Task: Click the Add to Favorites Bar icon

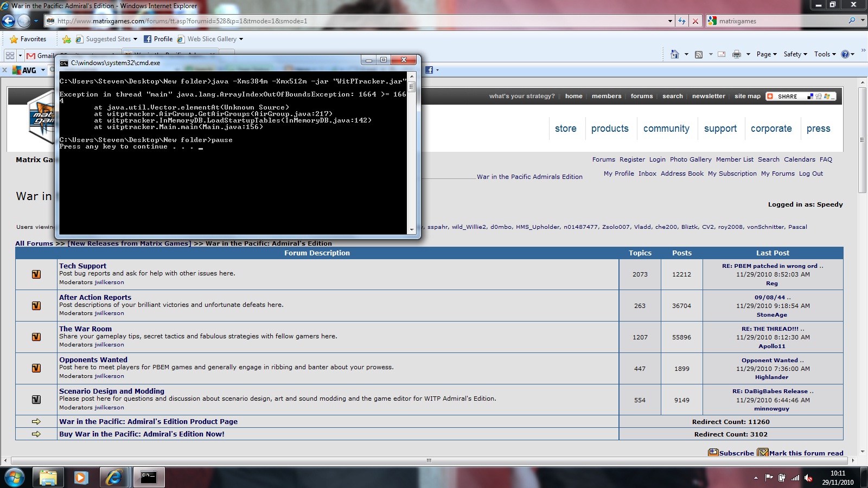Action: (x=67, y=39)
